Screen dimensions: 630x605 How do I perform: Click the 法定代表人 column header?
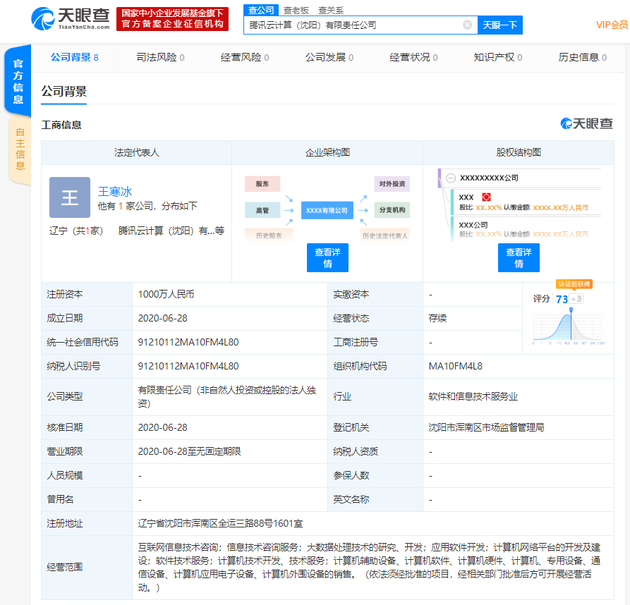137,153
